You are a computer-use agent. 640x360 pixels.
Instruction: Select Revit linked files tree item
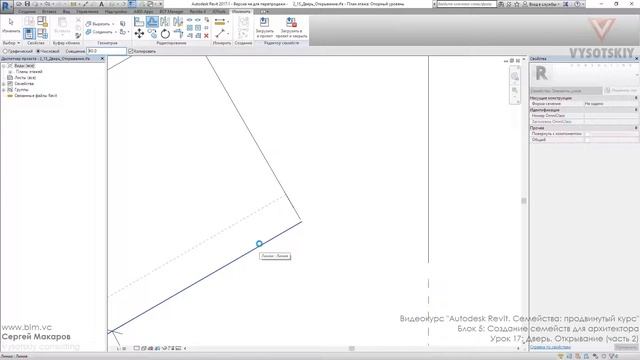(x=36, y=96)
